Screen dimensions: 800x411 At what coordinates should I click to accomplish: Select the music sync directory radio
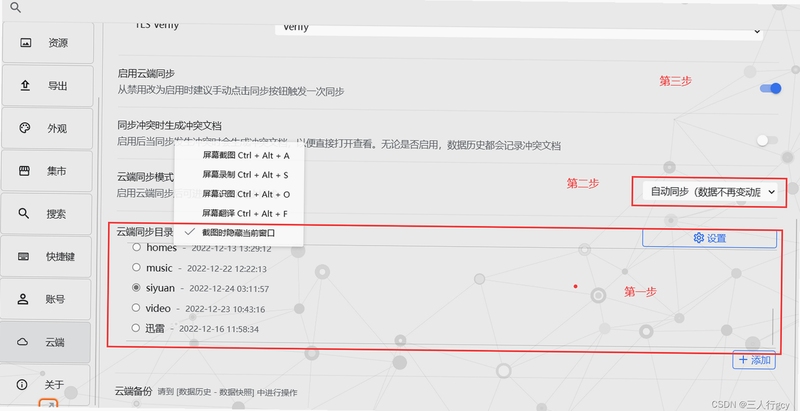point(136,267)
